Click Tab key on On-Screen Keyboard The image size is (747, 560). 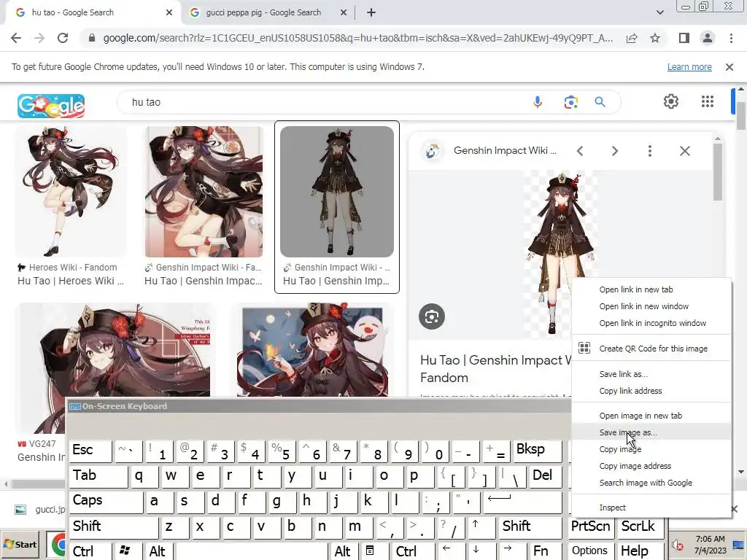click(x=98, y=475)
